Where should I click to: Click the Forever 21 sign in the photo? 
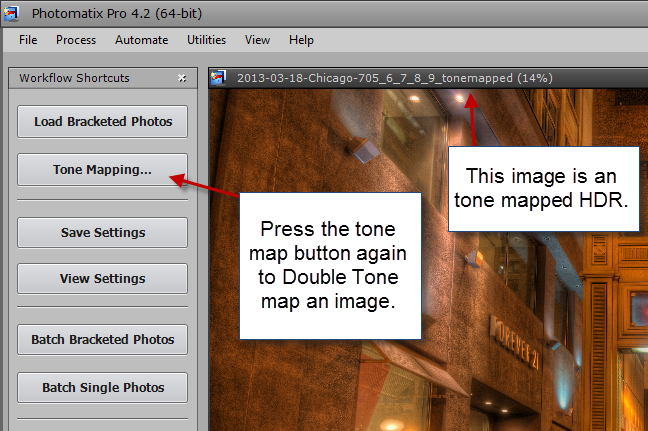515,342
